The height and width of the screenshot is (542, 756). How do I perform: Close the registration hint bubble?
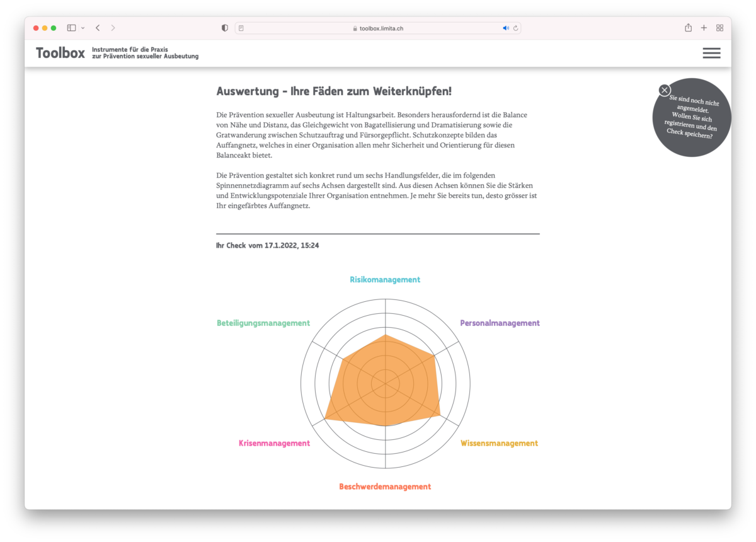pos(665,90)
